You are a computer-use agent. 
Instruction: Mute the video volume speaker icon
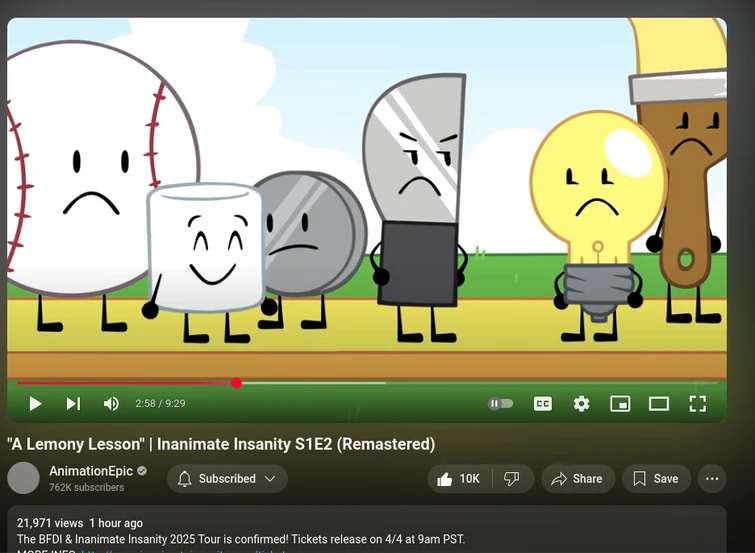coord(111,404)
